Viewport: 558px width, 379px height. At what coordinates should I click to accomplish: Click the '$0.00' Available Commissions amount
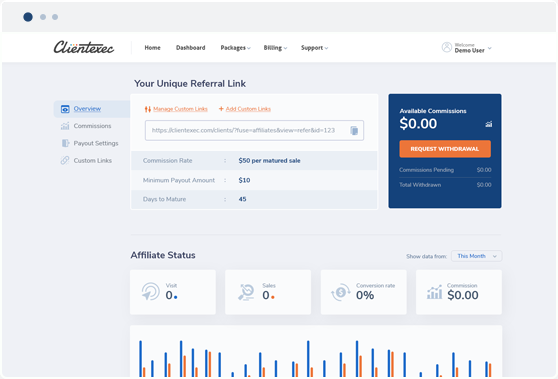point(418,123)
